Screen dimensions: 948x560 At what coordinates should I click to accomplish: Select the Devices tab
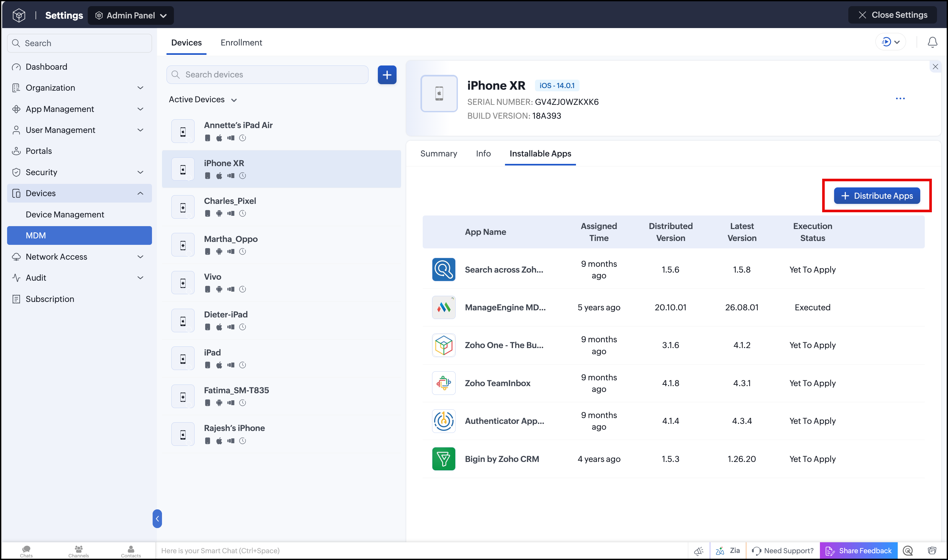[x=187, y=43]
